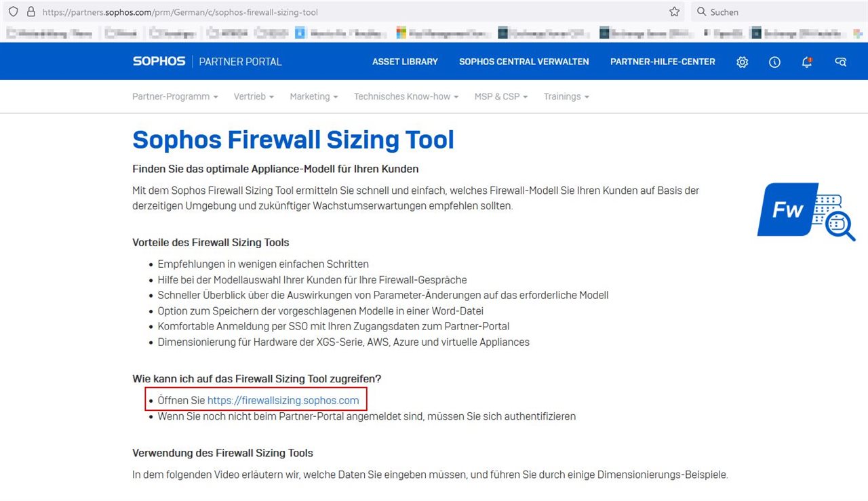Expand the MSP & CSP dropdown
Screen dimensions: 868x501
501,96
